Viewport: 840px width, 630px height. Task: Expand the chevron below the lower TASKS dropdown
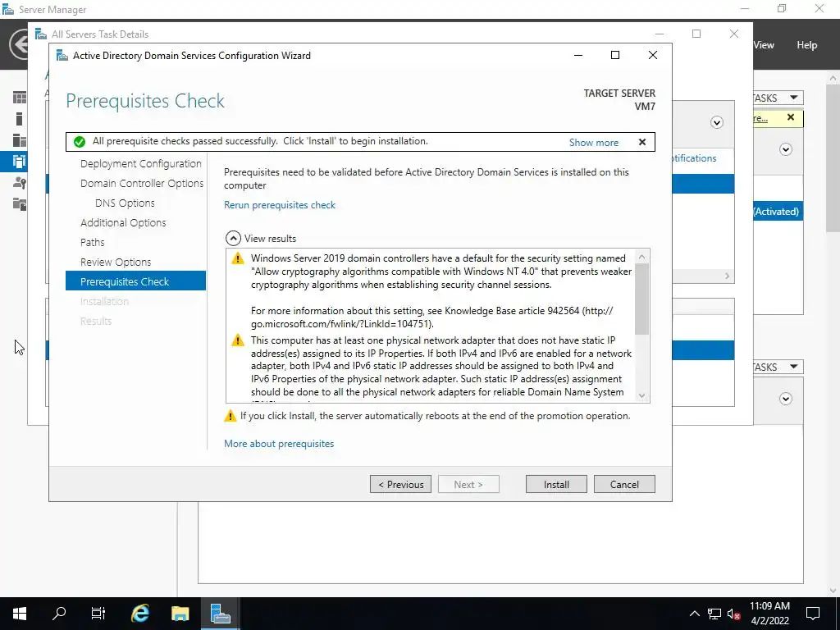(785, 399)
